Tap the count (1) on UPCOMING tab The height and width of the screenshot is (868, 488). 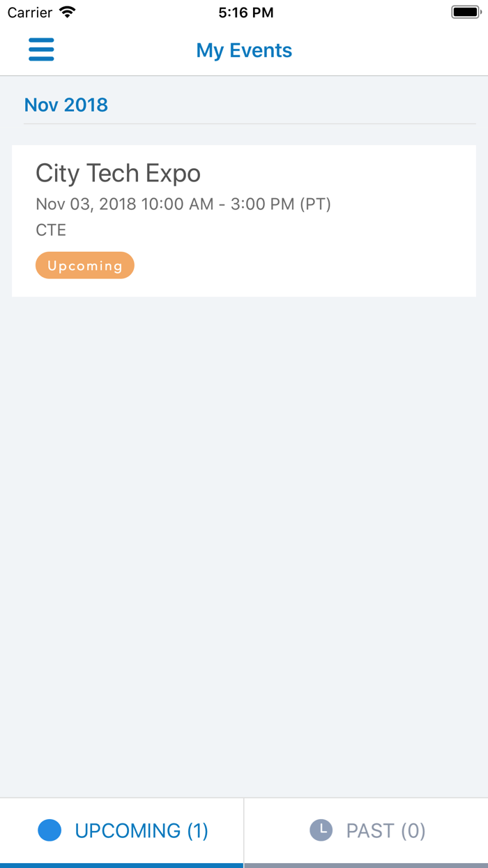pos(197,830)
